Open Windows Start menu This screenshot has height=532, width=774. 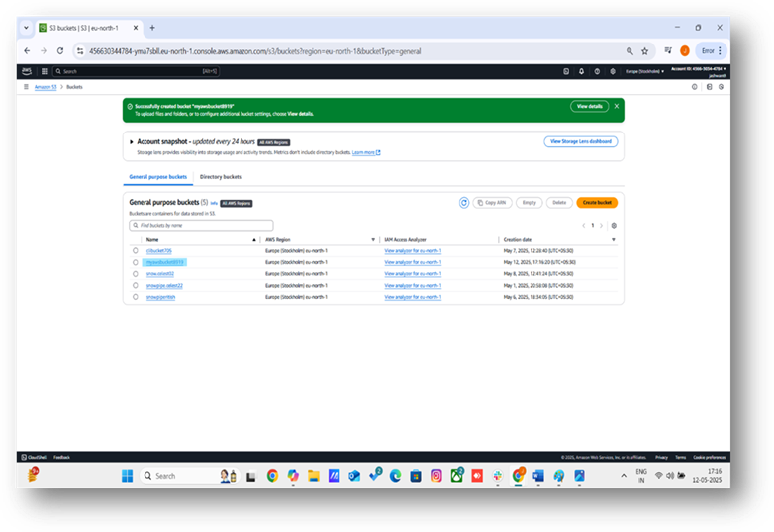click(128, 476)
